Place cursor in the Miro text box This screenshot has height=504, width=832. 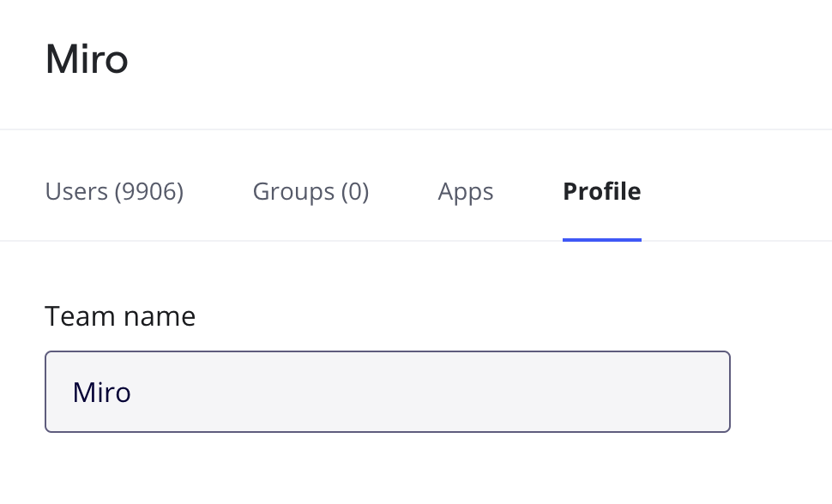tap(387, 392)
